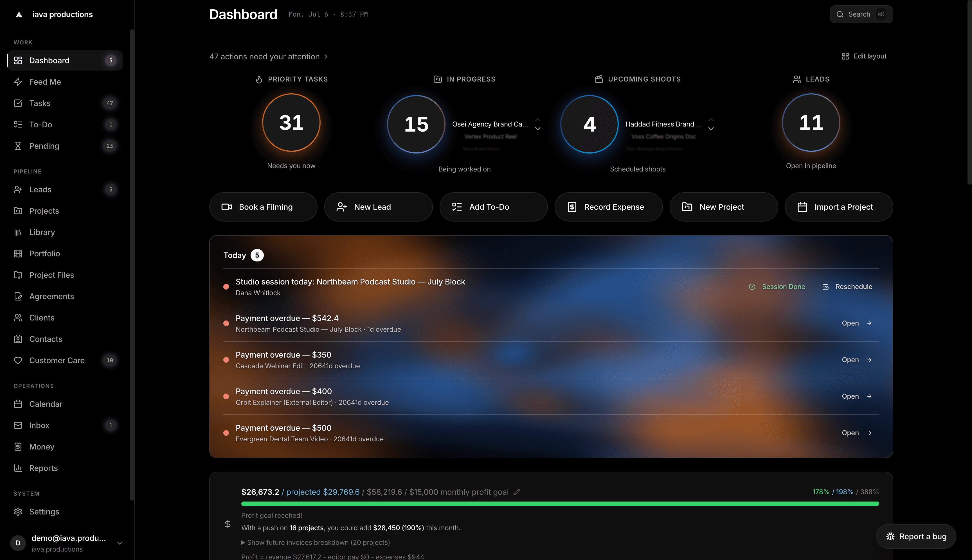Open the $542.4 overdue payment
The height and width of the screenshot is (560, 972).
point(857,324)
